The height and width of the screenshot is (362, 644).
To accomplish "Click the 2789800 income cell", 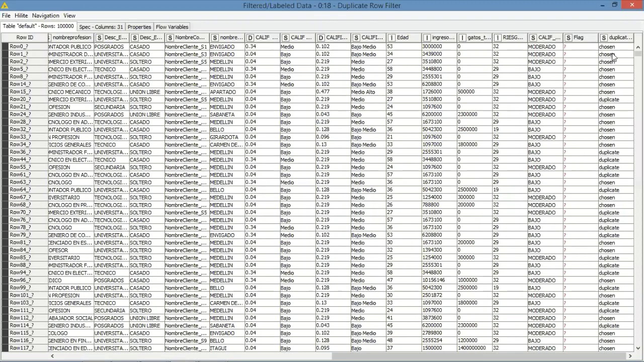I will pos(439,333).
